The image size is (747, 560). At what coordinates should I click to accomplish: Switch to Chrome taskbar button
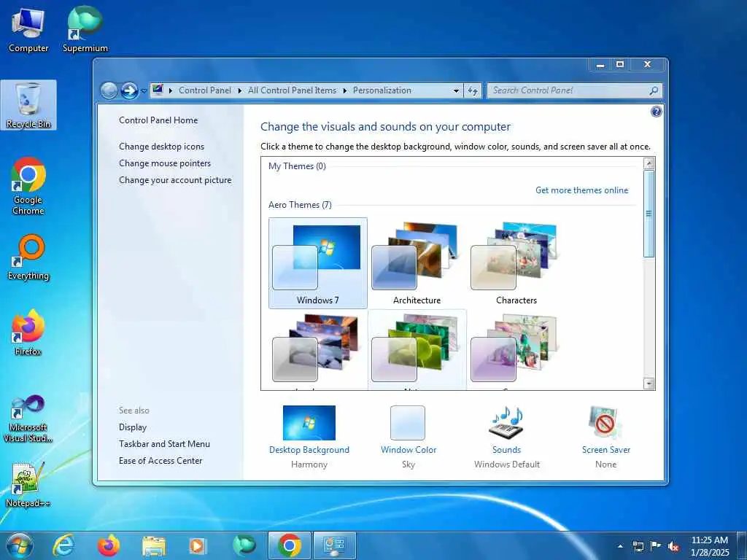(289, 545)
